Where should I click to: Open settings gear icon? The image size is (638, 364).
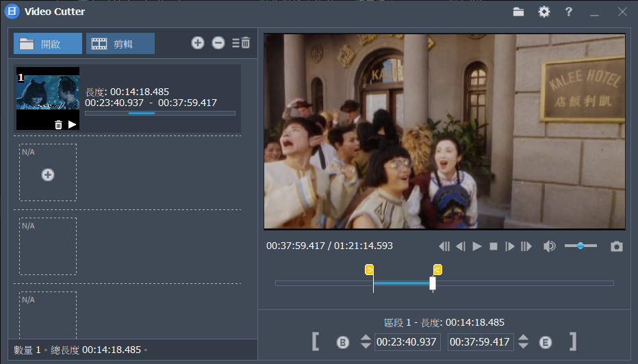544,12
